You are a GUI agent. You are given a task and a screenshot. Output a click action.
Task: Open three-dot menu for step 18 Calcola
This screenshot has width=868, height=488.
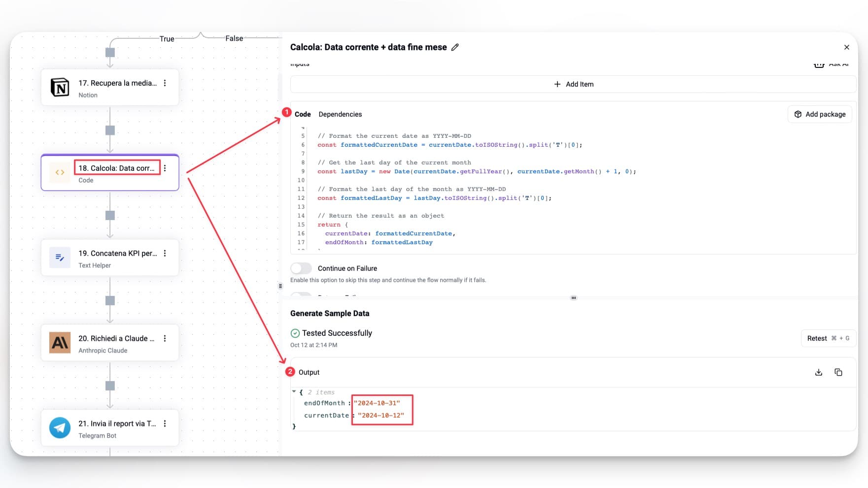click(165, 168)
